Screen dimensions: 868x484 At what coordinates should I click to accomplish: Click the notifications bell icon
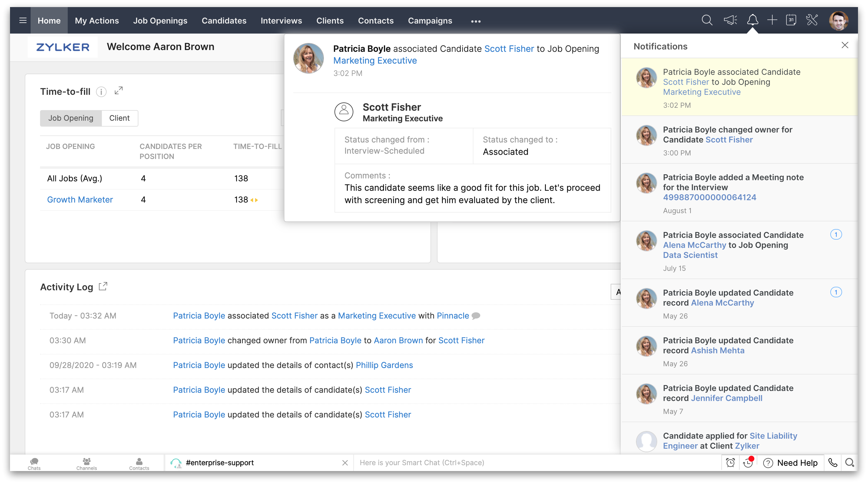click(x=752, y=20)
